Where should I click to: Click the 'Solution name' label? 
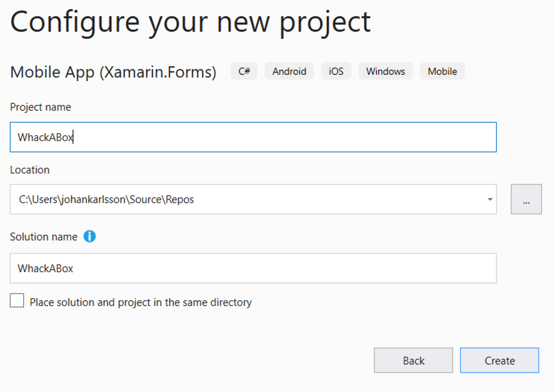[44, 237]
